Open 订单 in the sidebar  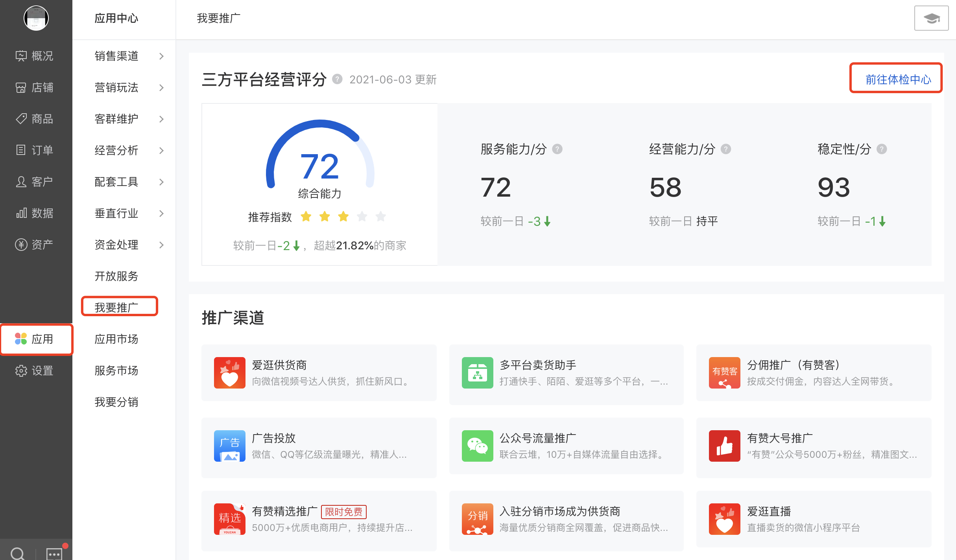click(x=35, y=150)
